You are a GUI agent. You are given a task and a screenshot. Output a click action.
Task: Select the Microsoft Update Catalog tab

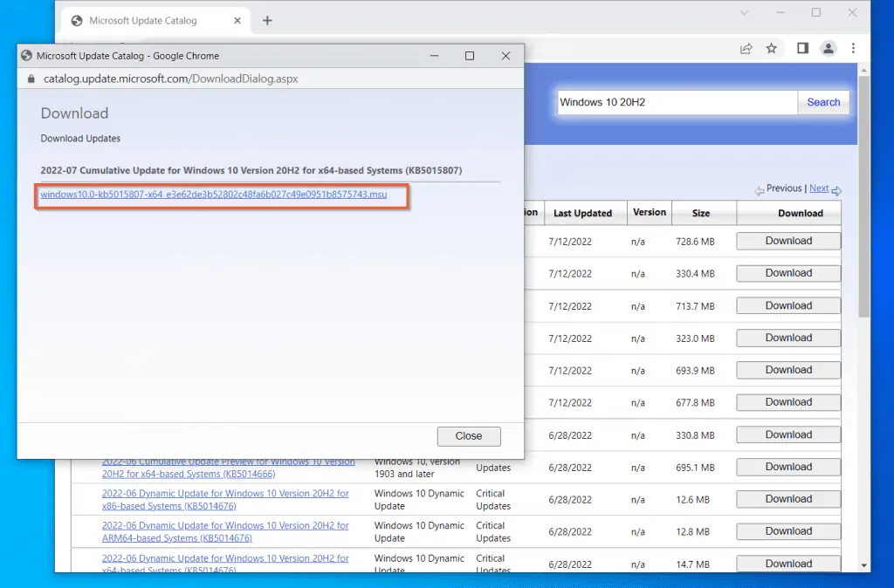(x=155, y=21)
